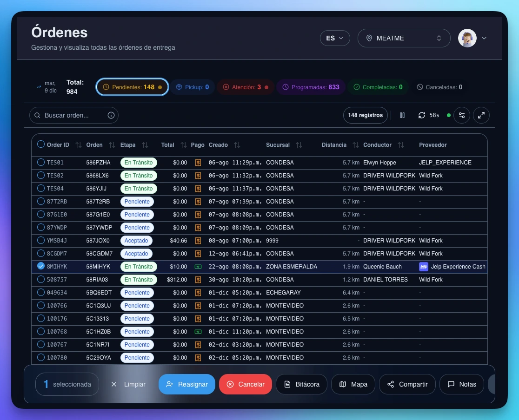Click the info icon in search box
The width and height of the screenshot is (519, 420).
point(111,115)
